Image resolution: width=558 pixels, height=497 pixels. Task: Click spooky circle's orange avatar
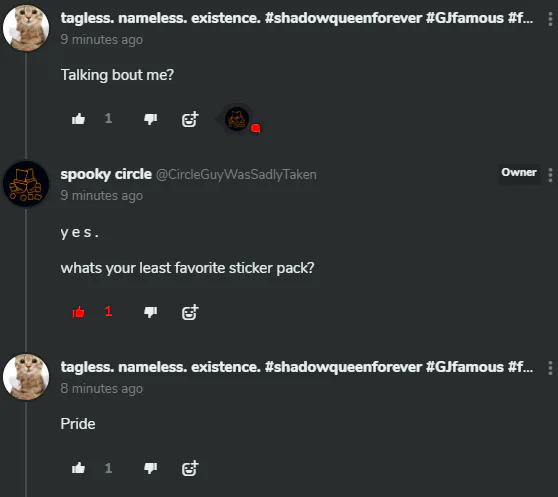[x=26, y=184]
